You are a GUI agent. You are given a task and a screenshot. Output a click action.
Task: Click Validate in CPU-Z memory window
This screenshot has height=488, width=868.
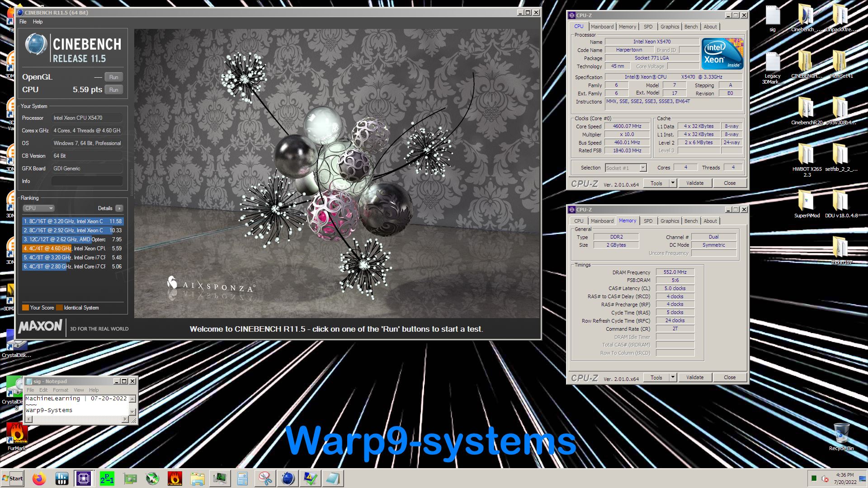pyautogui.click(x=695, y=377)
